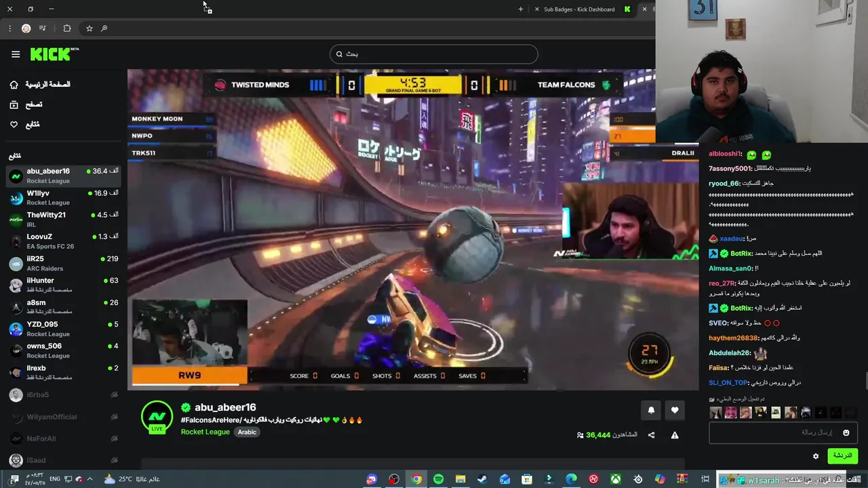
Task: Open the Browse link in sidebar
Action: [x=34, y=104]
